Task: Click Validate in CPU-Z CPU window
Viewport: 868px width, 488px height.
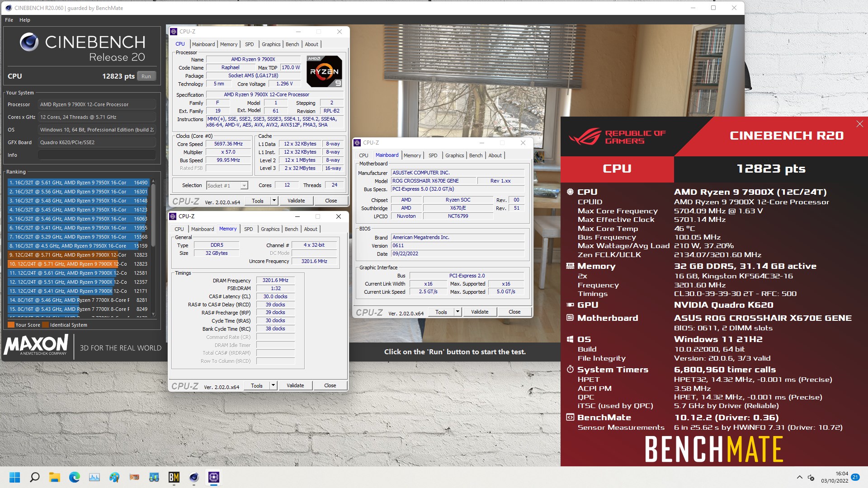Action: point(296,200)
